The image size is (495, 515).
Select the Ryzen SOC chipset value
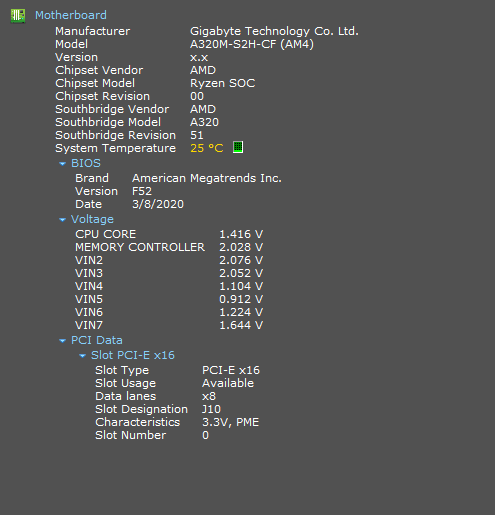[223, 83]
